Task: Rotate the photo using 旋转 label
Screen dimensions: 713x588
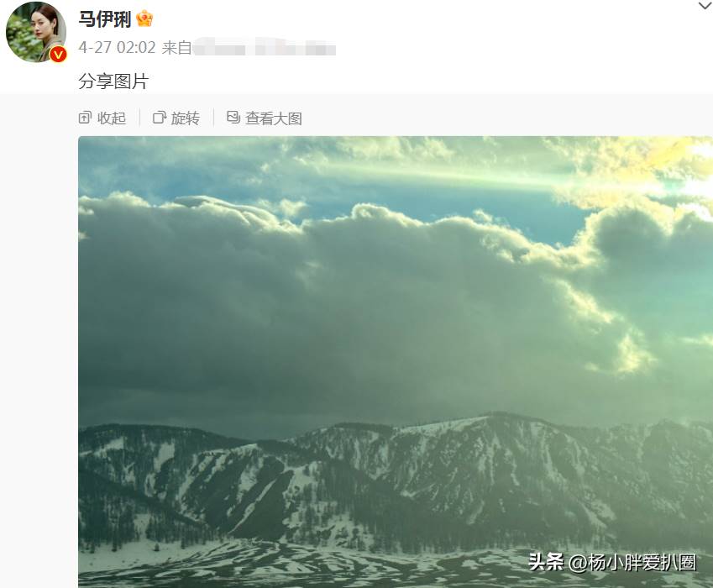Action: pos(186,118)
